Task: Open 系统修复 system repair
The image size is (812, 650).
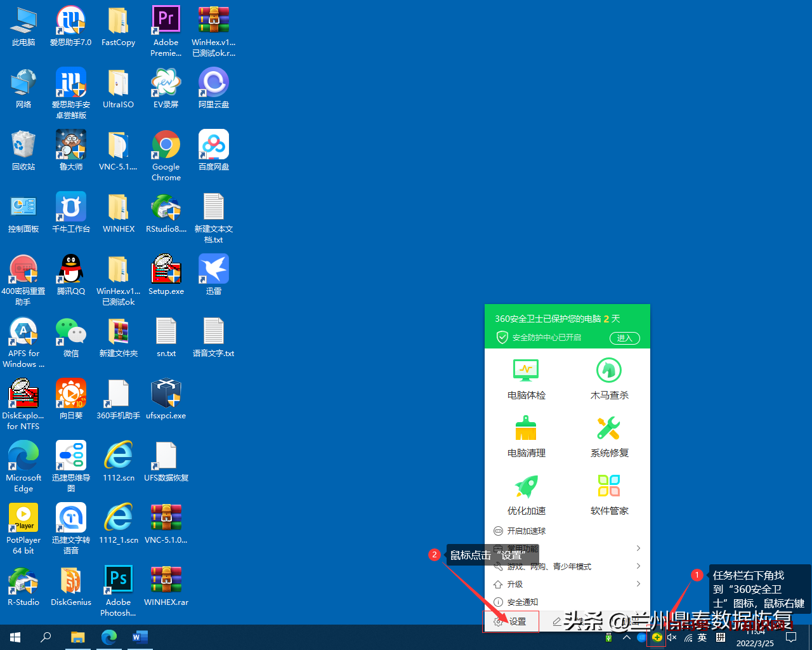Action: (x=609, y=437)
